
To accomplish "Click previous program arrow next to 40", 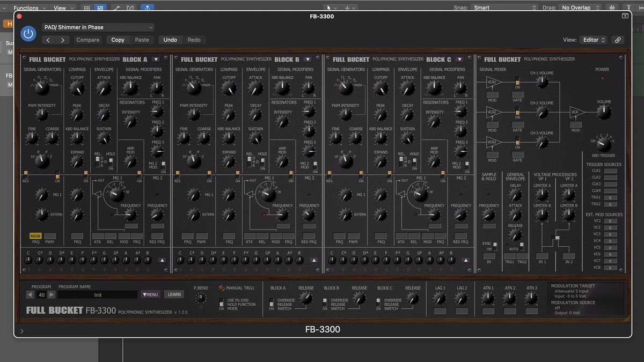I will pyautogui.click(x=30, y=294).
